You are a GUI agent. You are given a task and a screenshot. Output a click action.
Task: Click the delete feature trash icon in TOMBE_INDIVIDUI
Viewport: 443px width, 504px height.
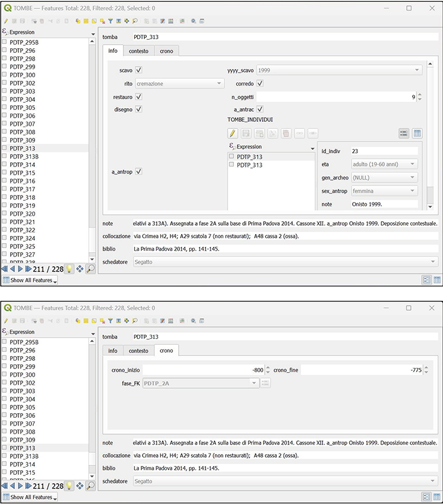pos(286,134)
